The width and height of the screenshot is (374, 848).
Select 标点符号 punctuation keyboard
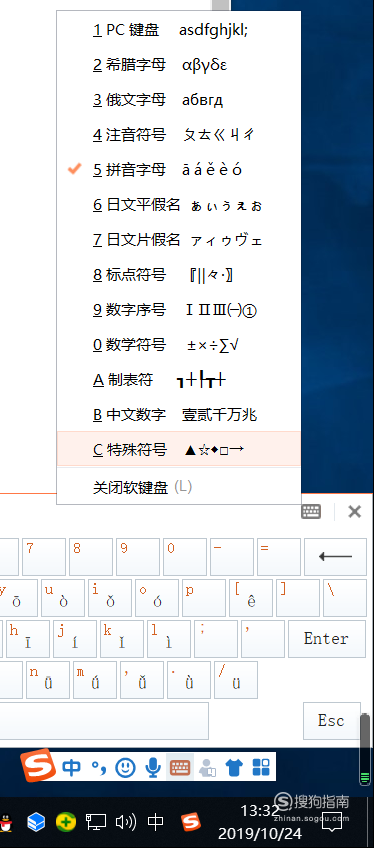tap(178, 275)
